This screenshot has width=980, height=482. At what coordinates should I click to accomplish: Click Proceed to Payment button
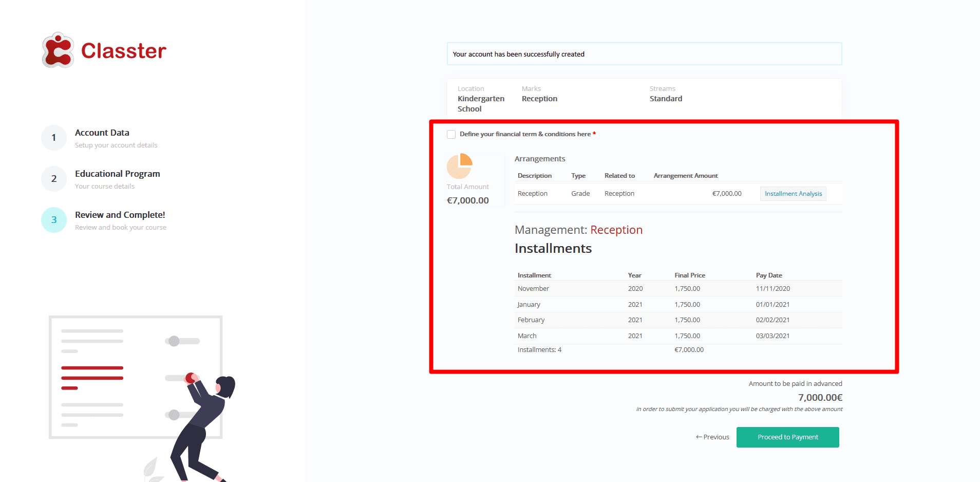click(788, 437)
